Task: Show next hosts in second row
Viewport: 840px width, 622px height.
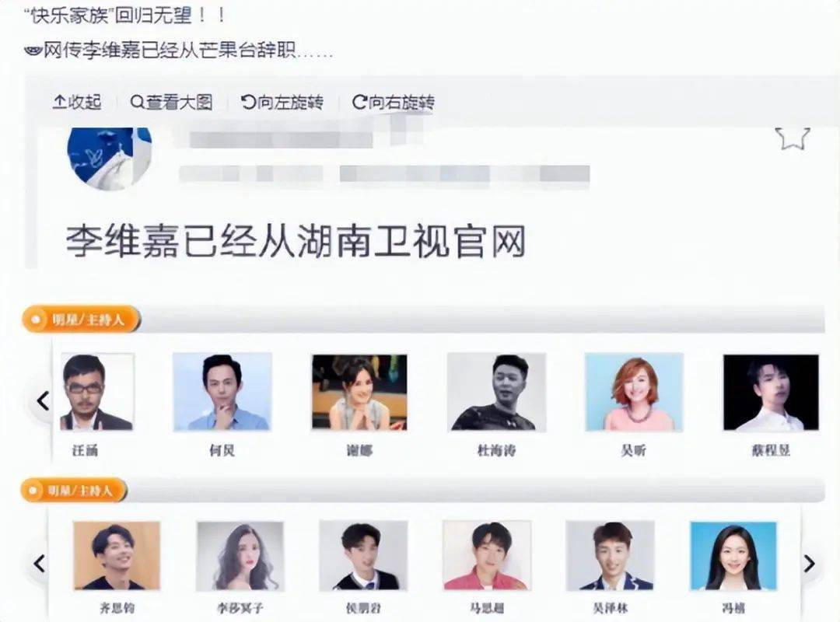Action: (810, 564)
